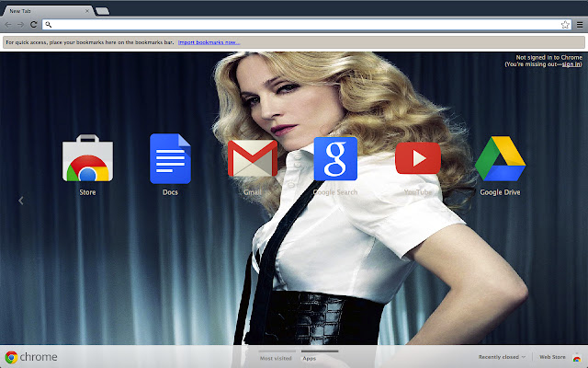Click 'Not signed in to Chrome' text

(549, 57)
